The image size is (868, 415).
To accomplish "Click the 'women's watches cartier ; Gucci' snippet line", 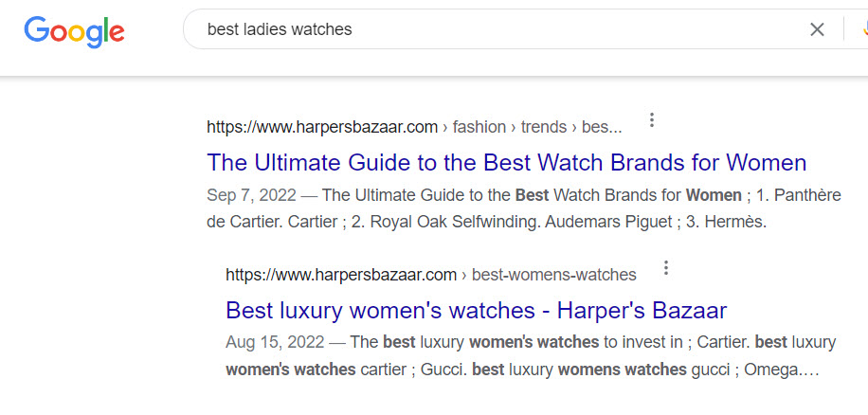I will click(348, 370).
